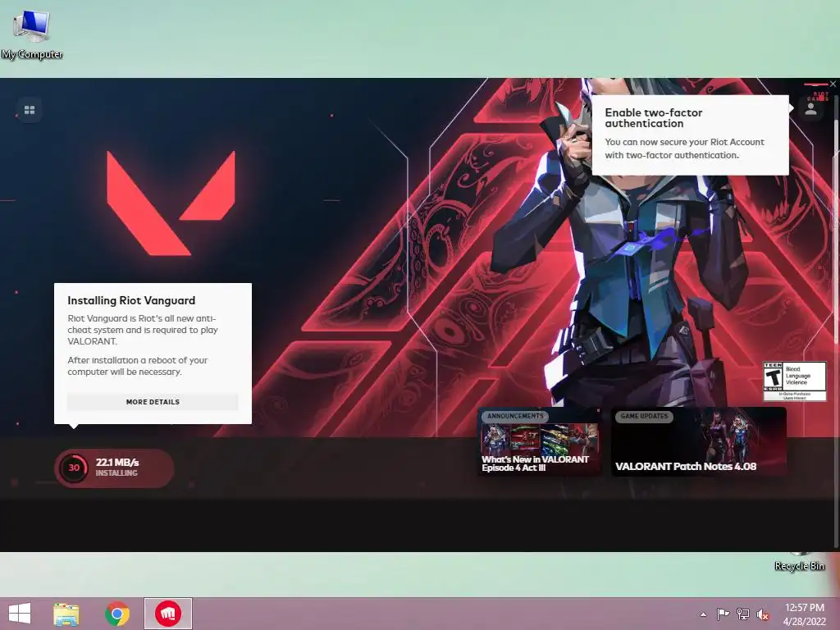Click the GAME UPDATES tag label
Screen dimensions: 840x630
coord(644,416)
